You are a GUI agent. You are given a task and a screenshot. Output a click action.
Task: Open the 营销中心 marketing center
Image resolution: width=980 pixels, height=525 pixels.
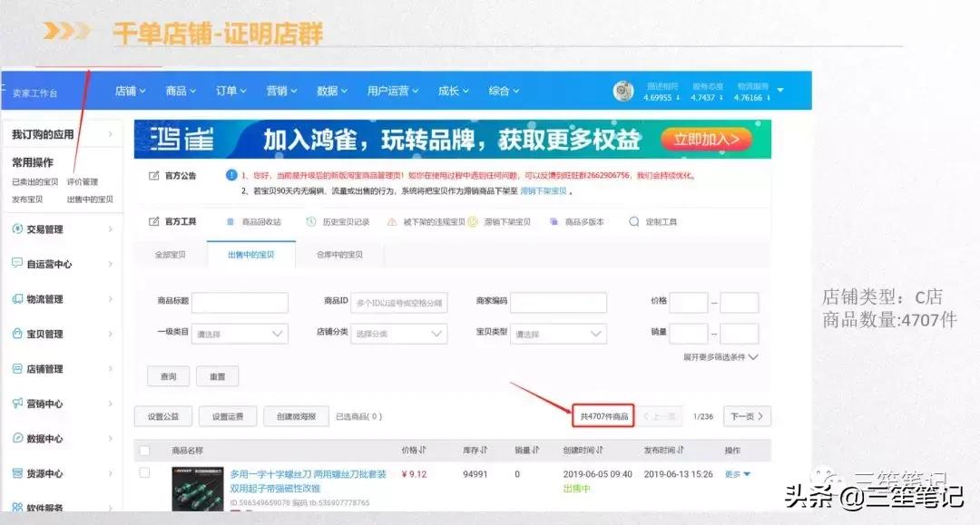point(44,403)
